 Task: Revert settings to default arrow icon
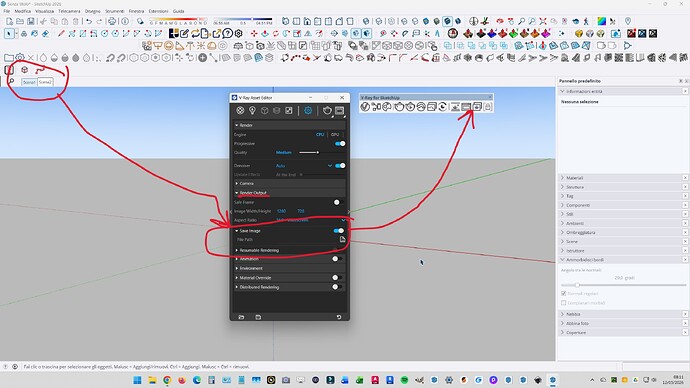[x=339, y=317]
